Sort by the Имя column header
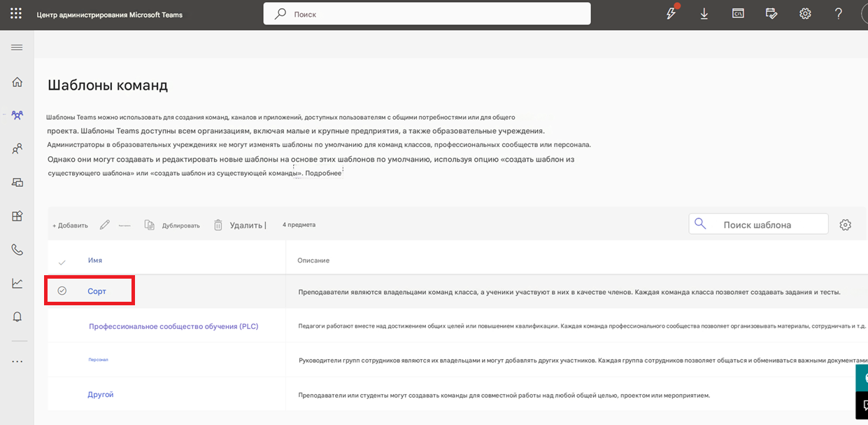Image resolution: width=868 pixels, height=425 pixels. coord(95,260)
